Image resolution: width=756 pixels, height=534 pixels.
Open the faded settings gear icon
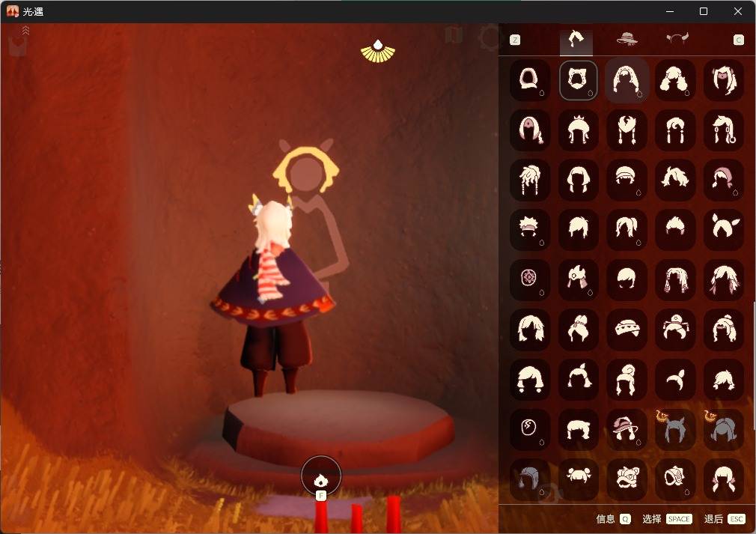[x=491, y=37]
